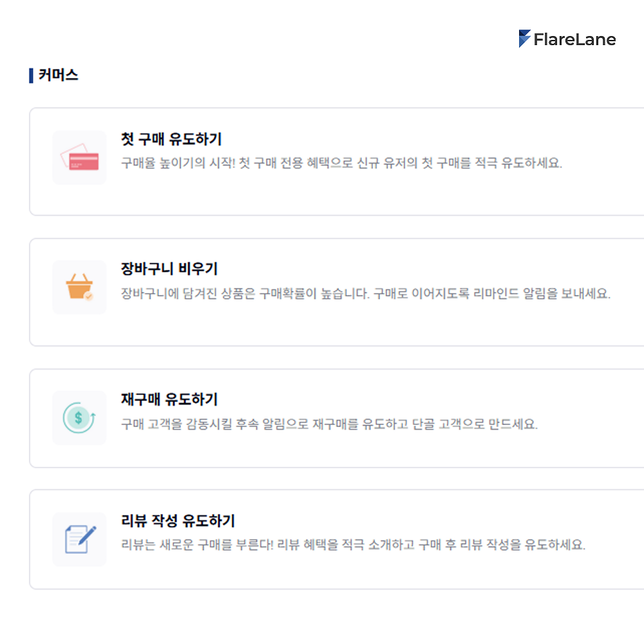Click the FlareLane flag logo icon
Screen dimensions: 644x644
[x=524, y=39]
